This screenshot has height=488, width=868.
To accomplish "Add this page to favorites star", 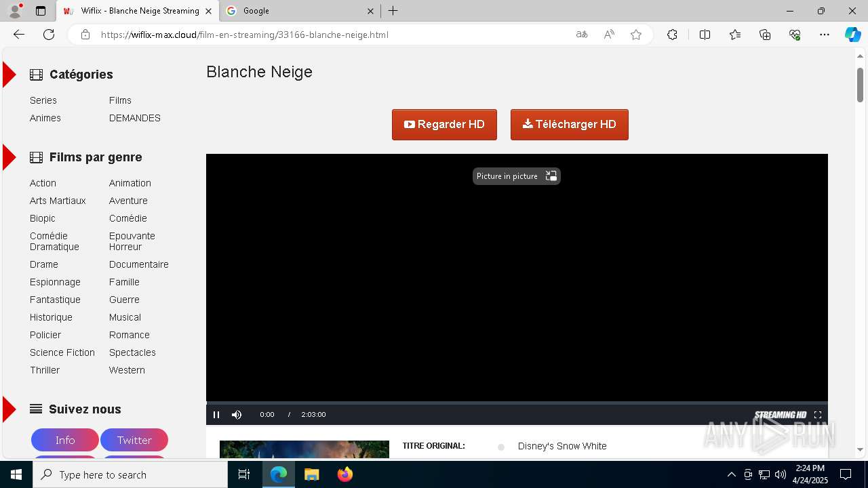I will pyautogui.click(x=636, y=35).
